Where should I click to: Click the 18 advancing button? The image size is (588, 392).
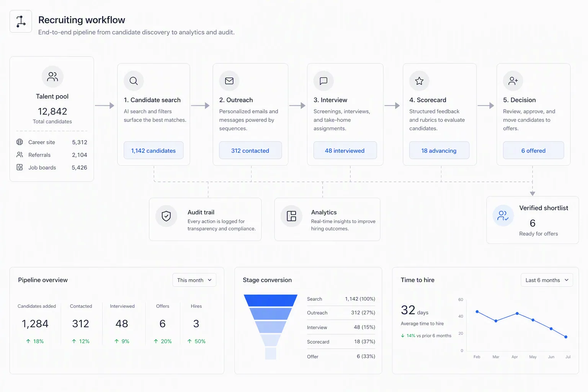click(439, 150)
